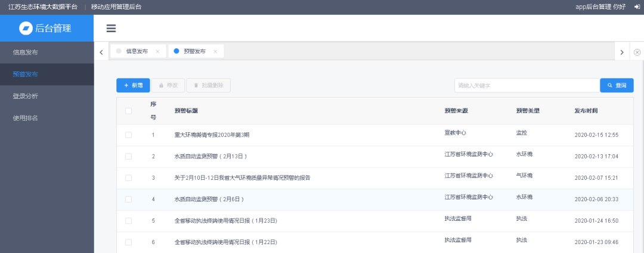644x253 pixels.
Task: Click the circular close-all-tabs icon
Action: 637,52
